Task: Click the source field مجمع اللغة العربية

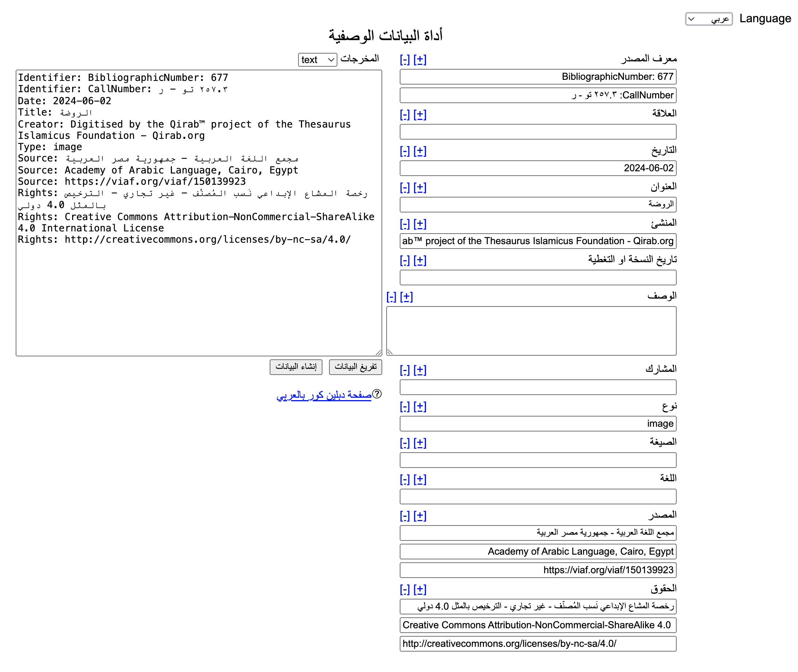Action: tap(538, 533)
